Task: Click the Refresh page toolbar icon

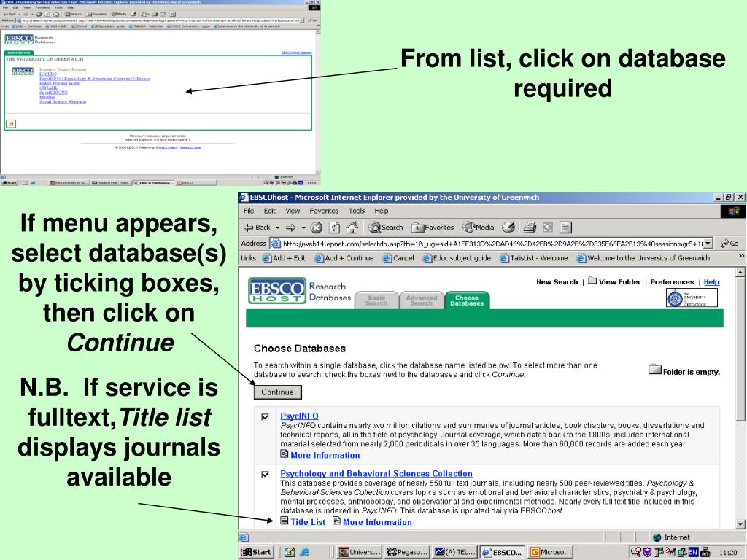Action: (334, 227)
